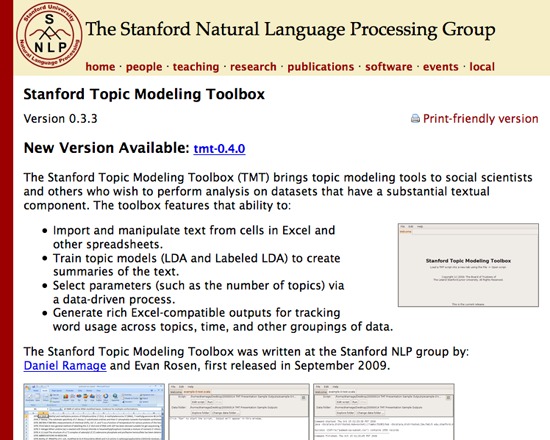Click the Select parameters bullet
The height and width of the screenshot is (440, 550).
[199, 292]
